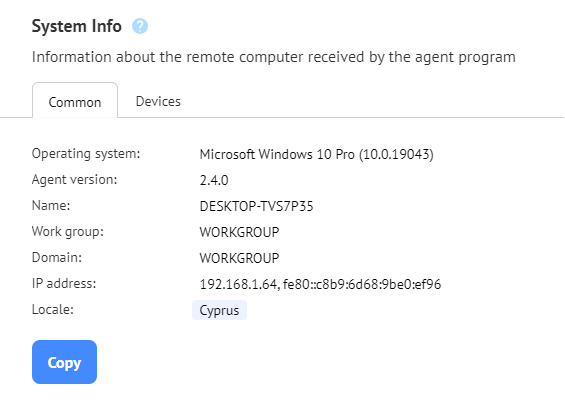Click the Locale label
Image resolution: width=565 pixels, height=409 pixels.
53,310
